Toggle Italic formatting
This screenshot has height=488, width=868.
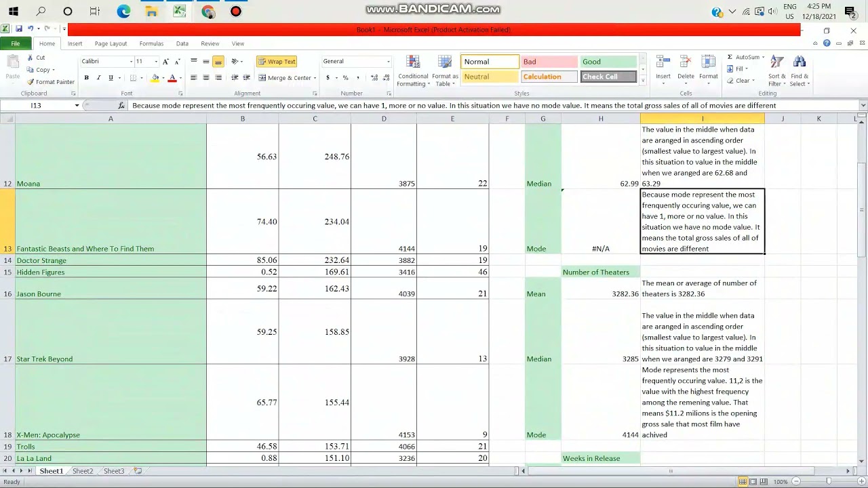[98, 78]
